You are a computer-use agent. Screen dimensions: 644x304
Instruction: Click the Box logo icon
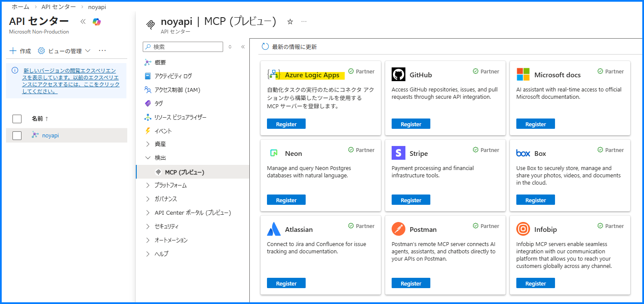coord(523,153)
